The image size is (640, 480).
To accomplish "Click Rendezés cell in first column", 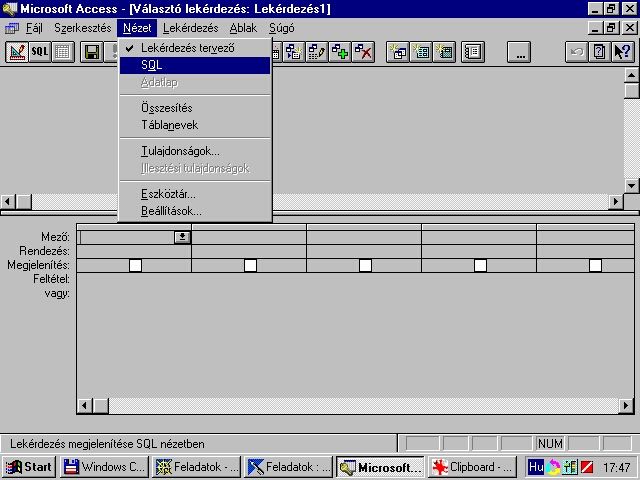I will tap(134, 251).
